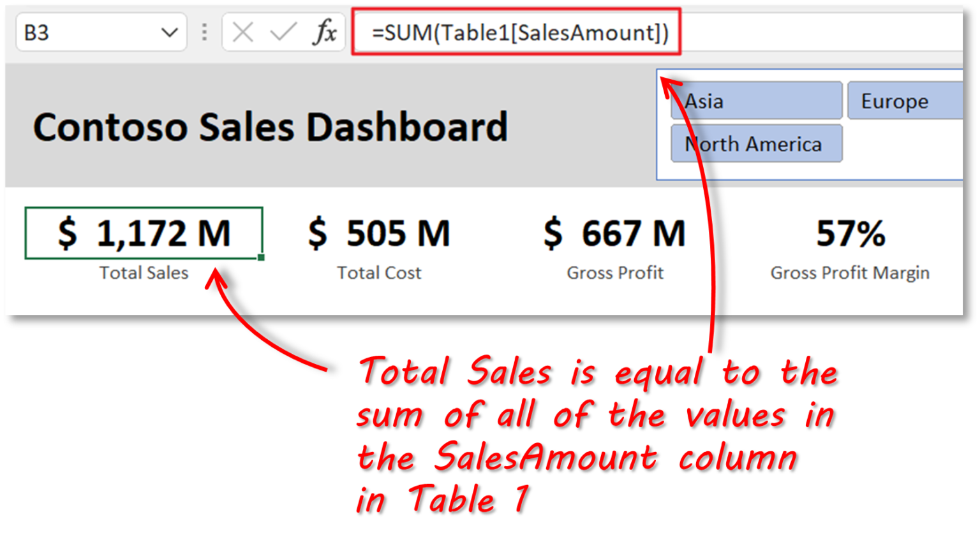Select the $ 505 M cell
This screenshot has width=980, height=554.
click(x=379, y=233)
